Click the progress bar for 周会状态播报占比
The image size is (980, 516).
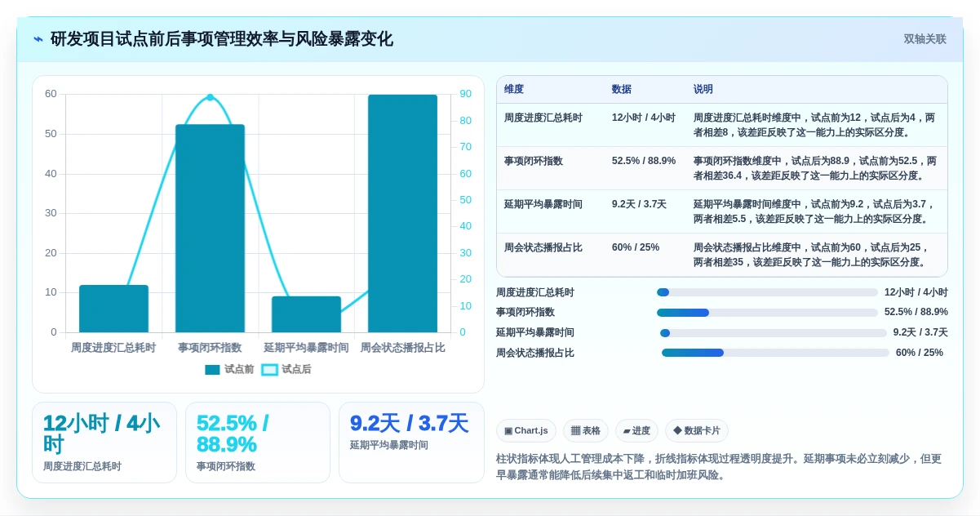coord(775,353)
